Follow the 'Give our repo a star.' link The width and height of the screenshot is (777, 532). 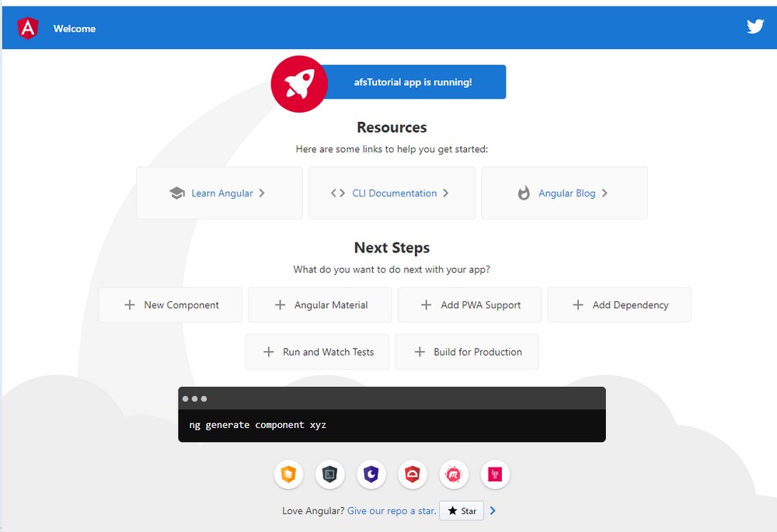coord(392,511)
